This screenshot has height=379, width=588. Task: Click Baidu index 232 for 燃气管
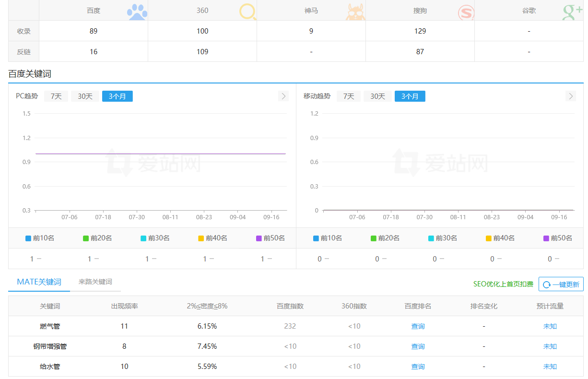[290, 326]
